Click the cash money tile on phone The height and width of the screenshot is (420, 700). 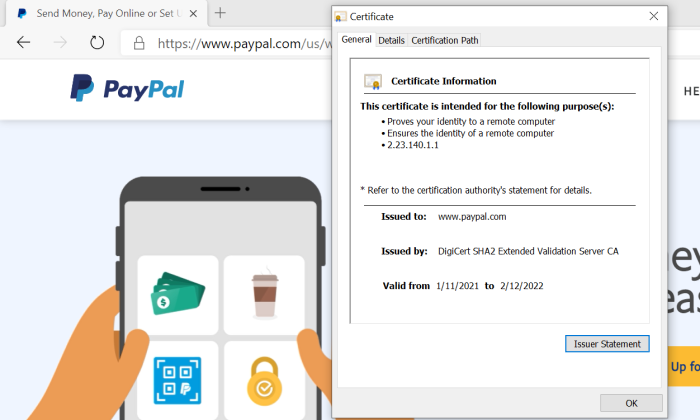[x=178, y=295]
